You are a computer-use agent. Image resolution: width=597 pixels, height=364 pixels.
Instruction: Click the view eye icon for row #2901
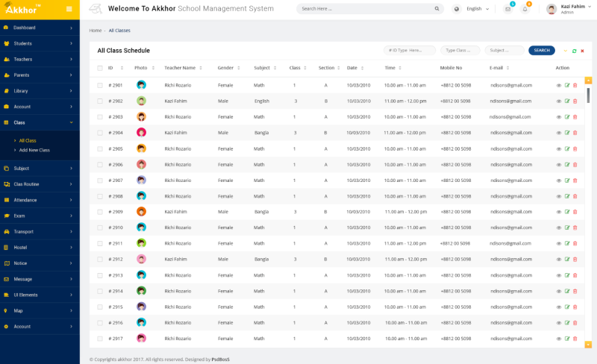click(559, 85)
